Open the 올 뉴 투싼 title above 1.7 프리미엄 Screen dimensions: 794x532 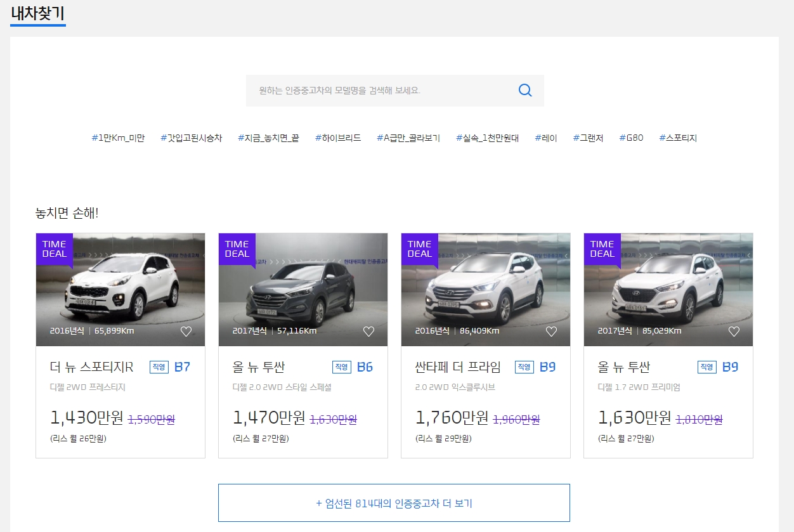click(624, 367)
